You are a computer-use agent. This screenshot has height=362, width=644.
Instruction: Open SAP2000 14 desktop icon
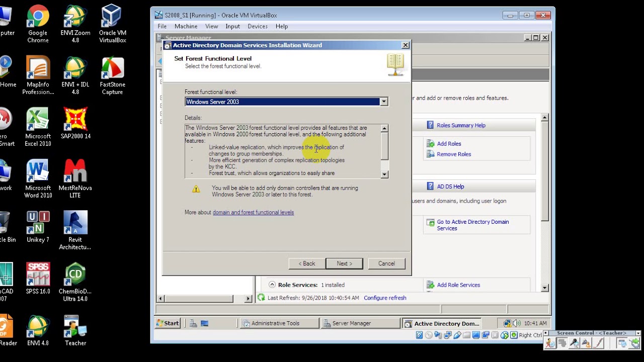click(x=75, y=124)
